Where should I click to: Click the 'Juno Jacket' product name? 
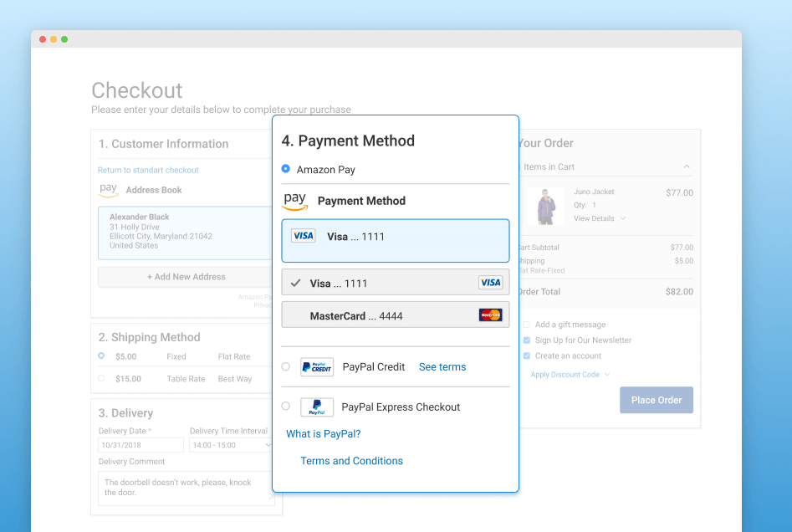tap(594, 192)
